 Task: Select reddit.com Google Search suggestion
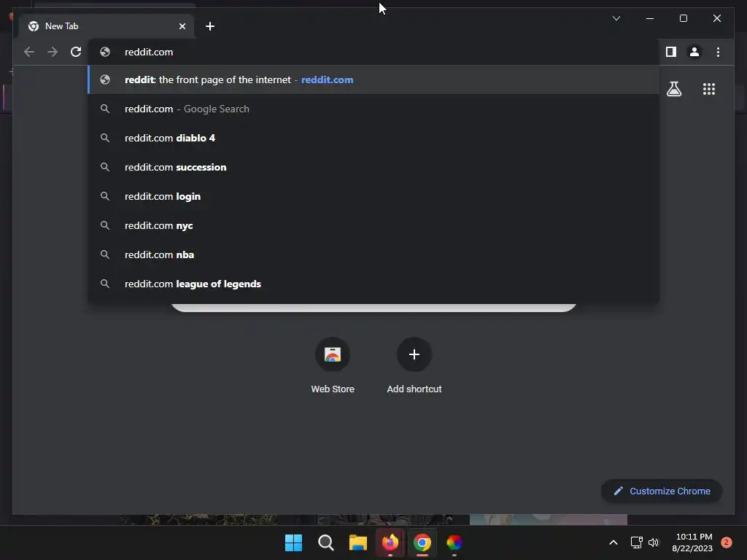pos(373,109)
